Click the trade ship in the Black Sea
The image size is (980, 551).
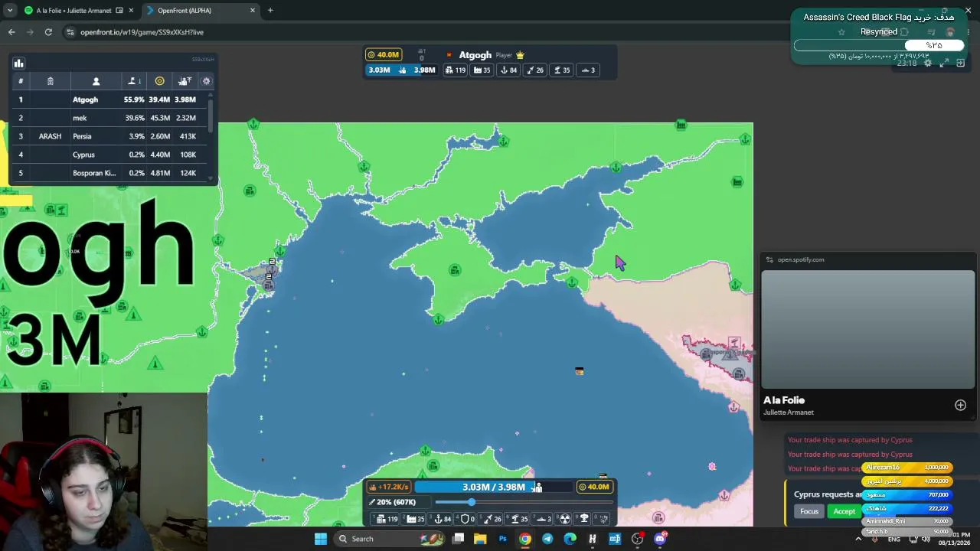click(580, 371)
